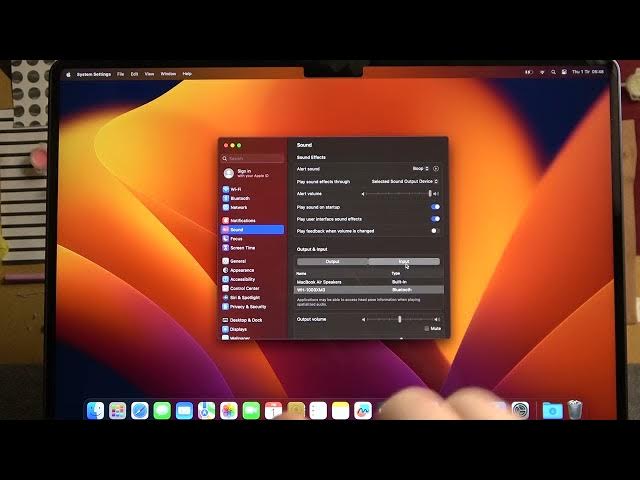Open Wi-Fi status in the menu bar
This screenshot has height=480, width=640.
(542, 72)
